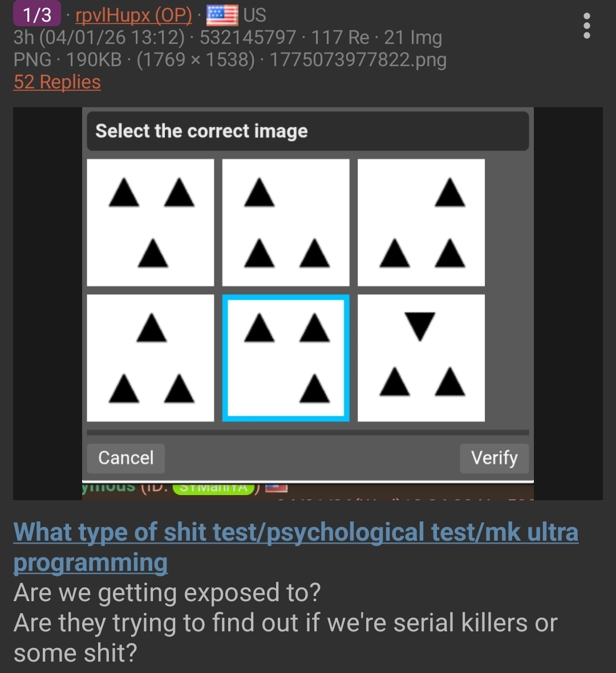Open thread title about psychological test
Viewport: 616px width, 673px height.
(x=296, y=547)
